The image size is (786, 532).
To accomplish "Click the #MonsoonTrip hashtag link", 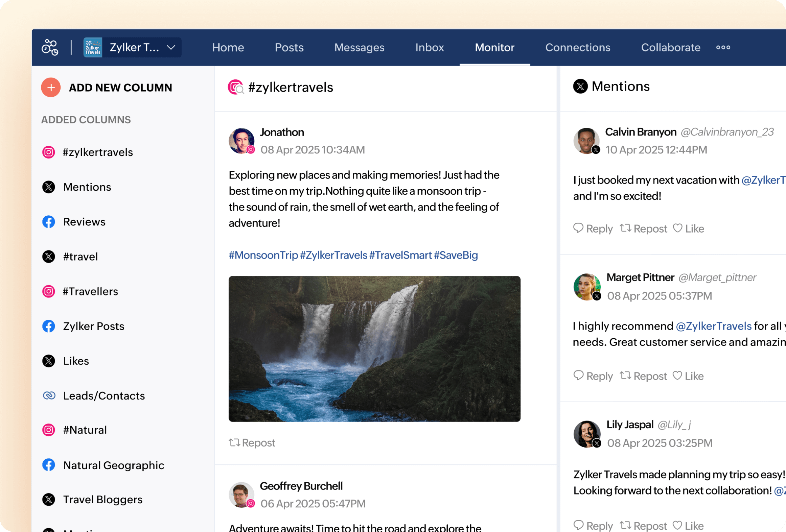I will 263,255.
